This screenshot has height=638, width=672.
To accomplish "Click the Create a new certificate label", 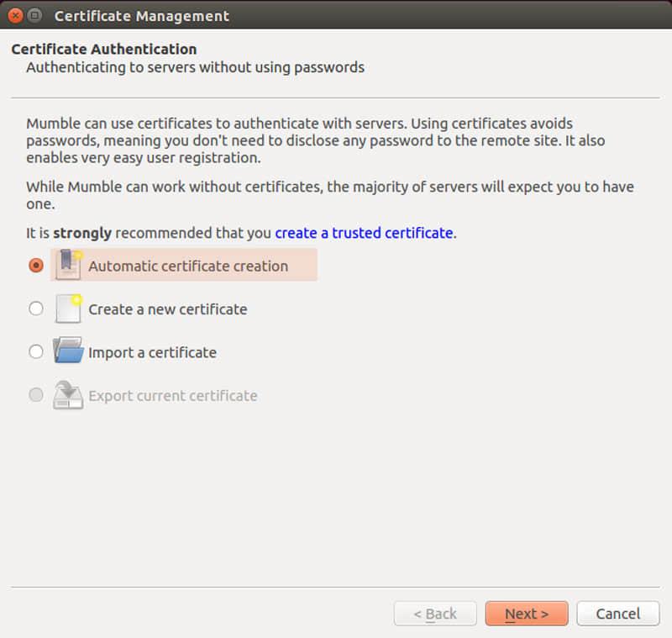I will pyautogui.click(x=167, y=308).
